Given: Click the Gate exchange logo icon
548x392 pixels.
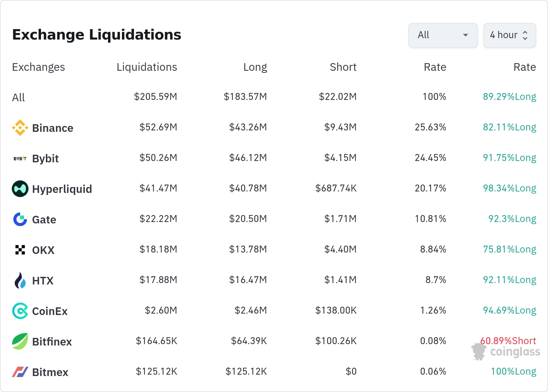Looking at the screenshot, I should 20,219.
